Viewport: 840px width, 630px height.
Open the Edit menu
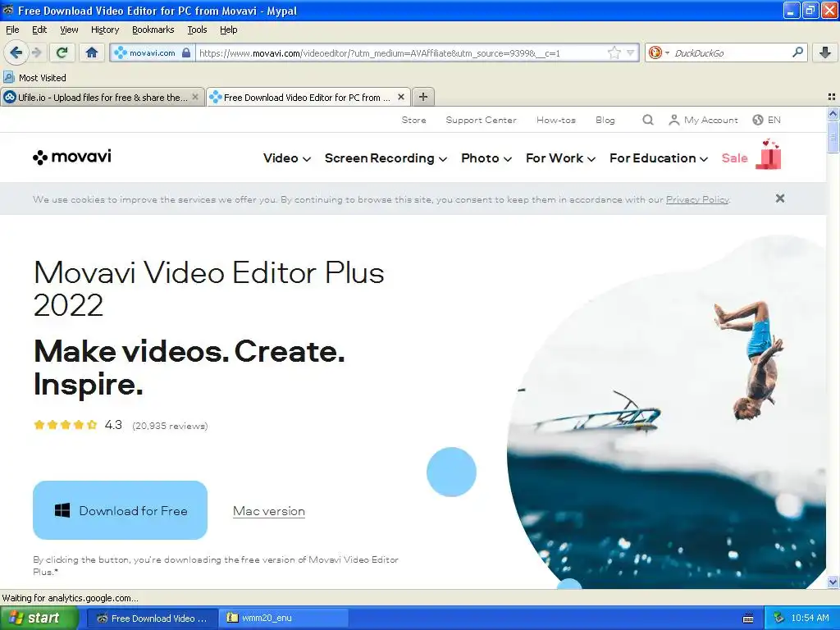point(39,30)
